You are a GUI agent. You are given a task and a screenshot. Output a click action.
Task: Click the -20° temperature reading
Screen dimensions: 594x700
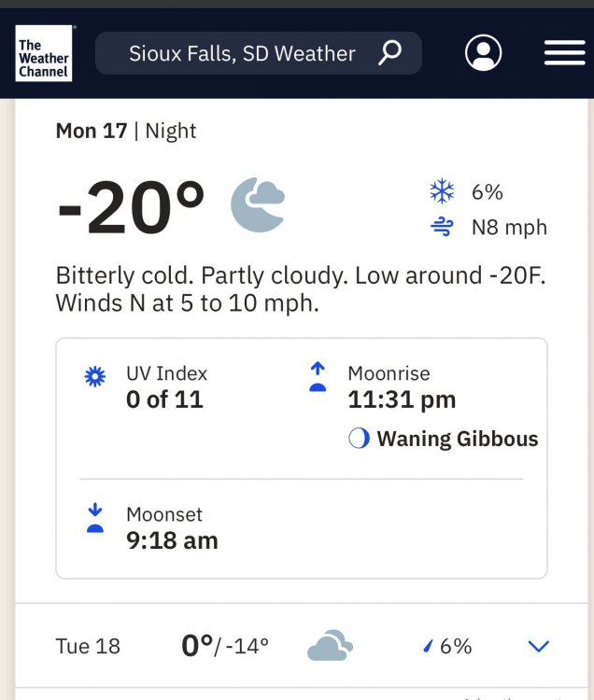pyautogui.click(x=131, y=207)
